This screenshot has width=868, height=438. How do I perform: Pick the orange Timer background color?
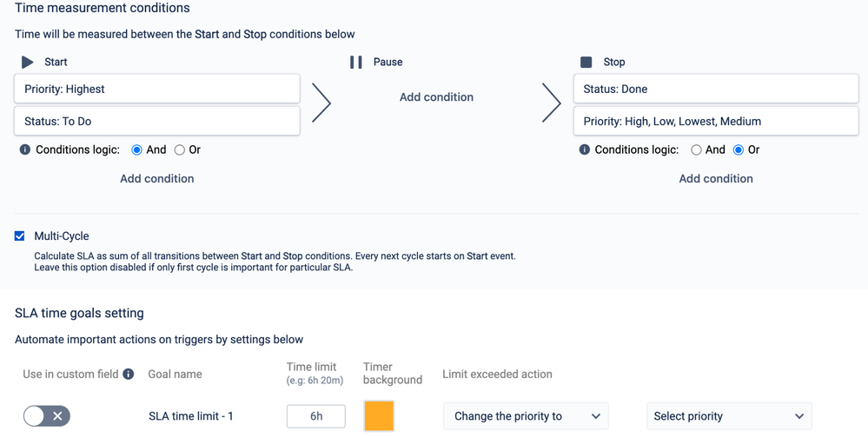coord(379,416)
